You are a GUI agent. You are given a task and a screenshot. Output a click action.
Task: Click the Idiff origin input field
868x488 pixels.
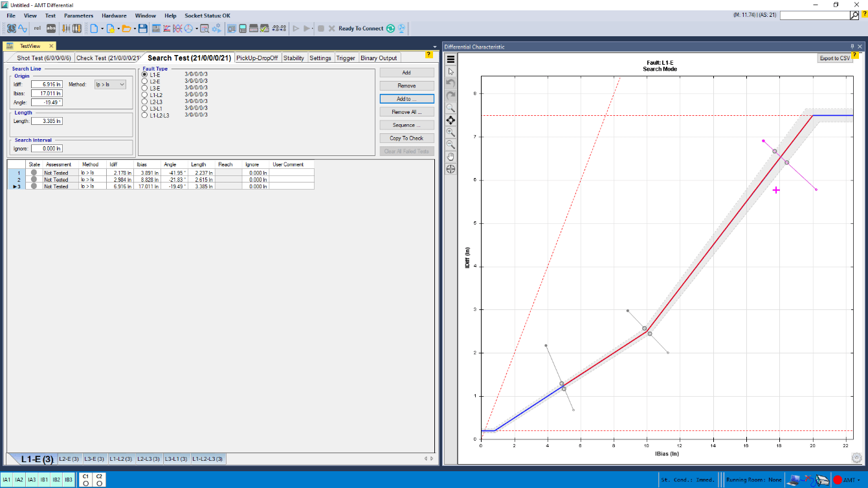tap(47, 84)
